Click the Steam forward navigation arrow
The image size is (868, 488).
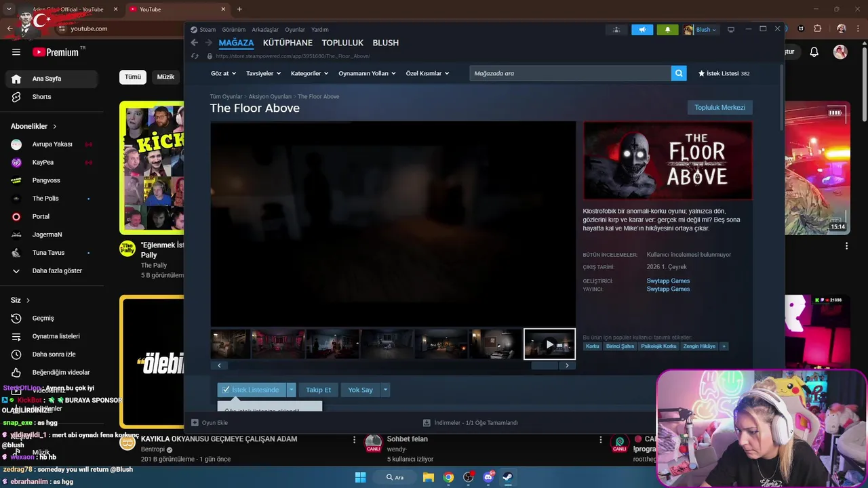(x=209, y=43)
